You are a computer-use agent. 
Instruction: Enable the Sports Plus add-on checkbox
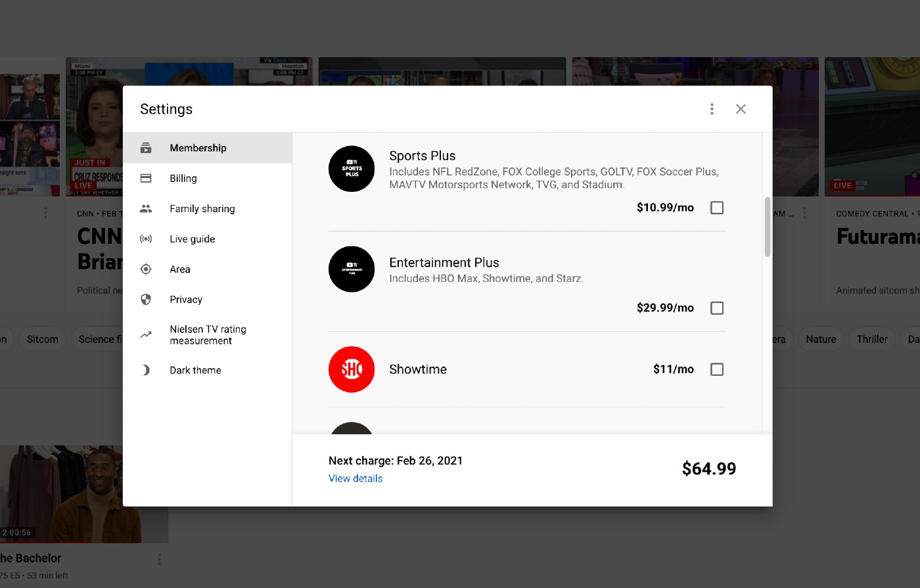pos(717,208)
